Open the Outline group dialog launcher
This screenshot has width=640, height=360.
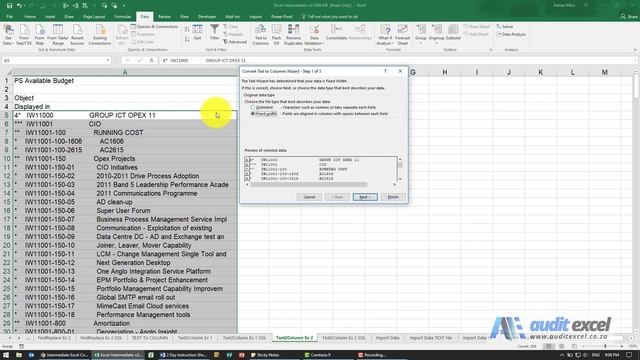[x=490, y=50]
